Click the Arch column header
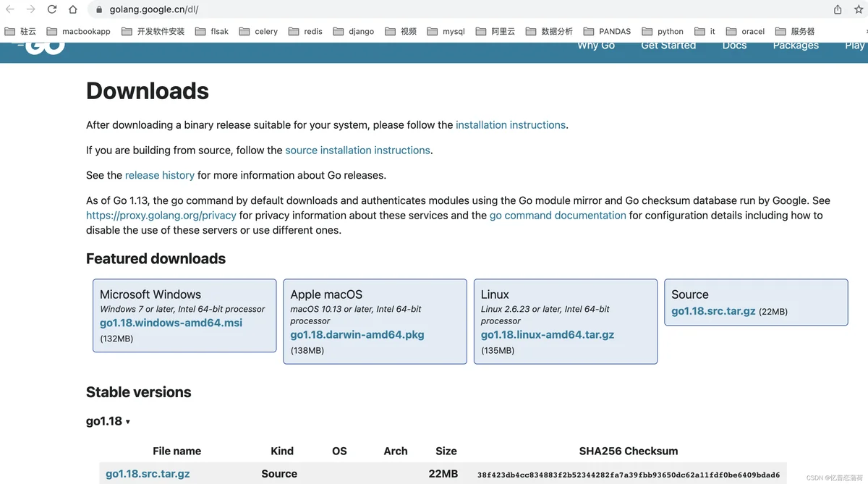 point(396,451)
